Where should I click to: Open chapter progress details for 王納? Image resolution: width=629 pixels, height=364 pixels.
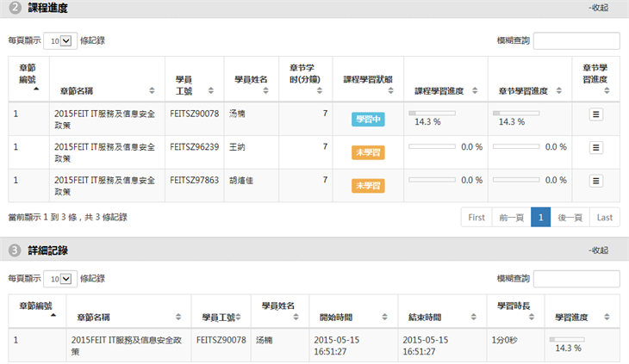pos(595,147)
